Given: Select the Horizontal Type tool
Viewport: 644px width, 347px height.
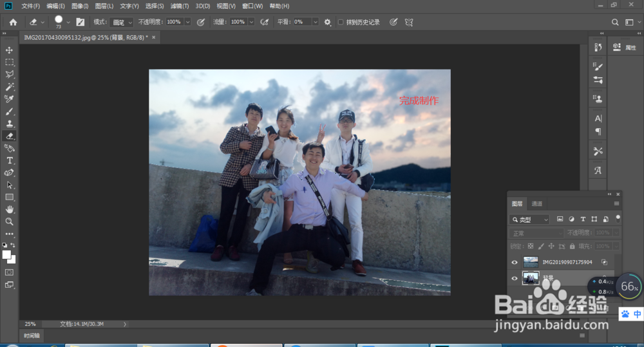Looking at the screenshot, I should point(9,160).
